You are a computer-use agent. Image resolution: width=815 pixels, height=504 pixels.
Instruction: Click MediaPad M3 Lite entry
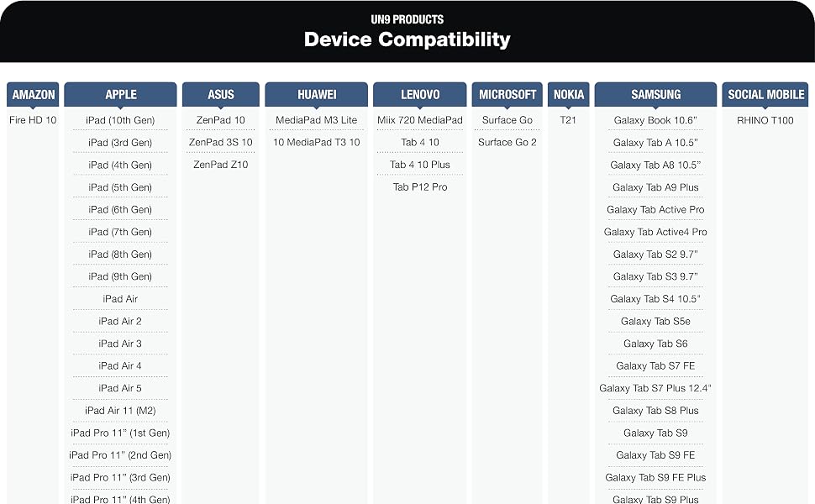[x=316, y=120]
